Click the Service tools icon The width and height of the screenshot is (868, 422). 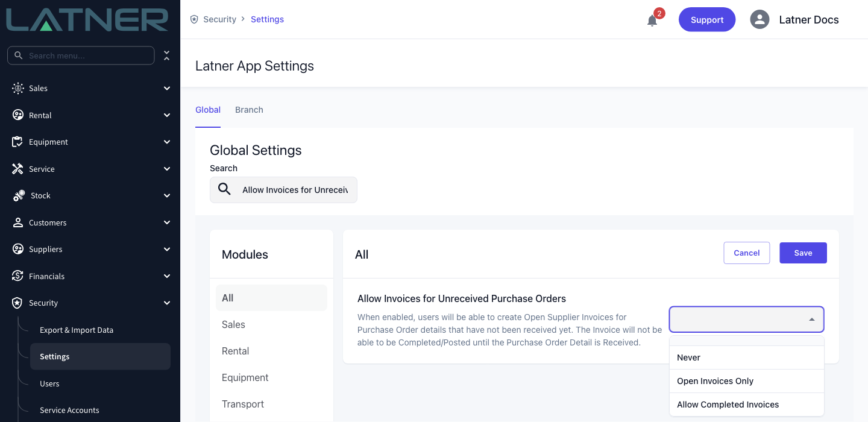pos(18,169)
